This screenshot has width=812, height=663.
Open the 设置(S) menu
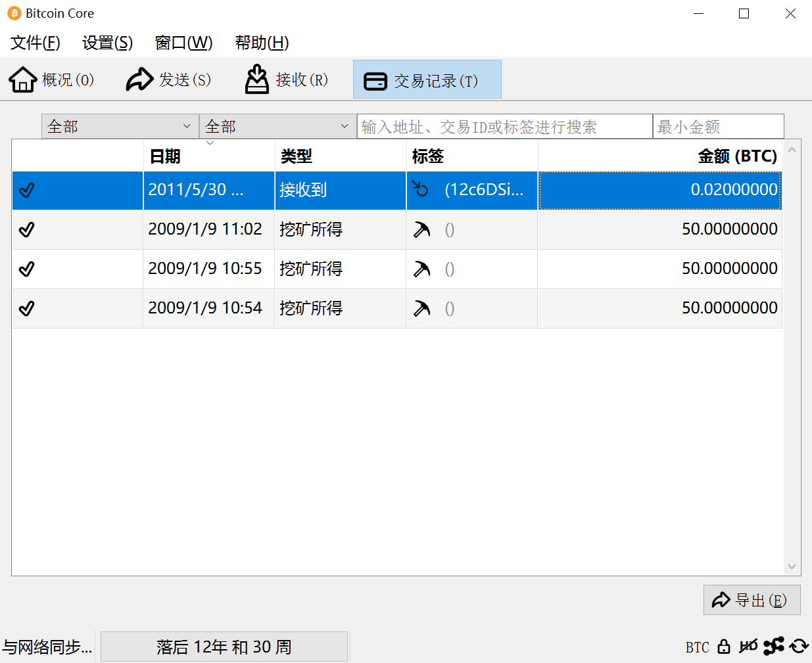coord(107,43)
